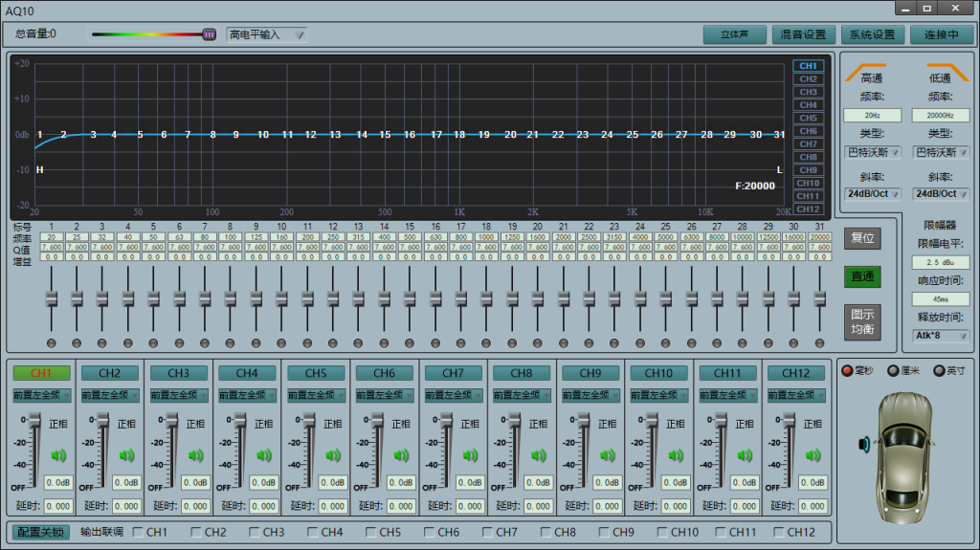The image size is (980, 550).
Task: Select the centimeters (厘米) delay unit
Action: (x=893, y=370)
